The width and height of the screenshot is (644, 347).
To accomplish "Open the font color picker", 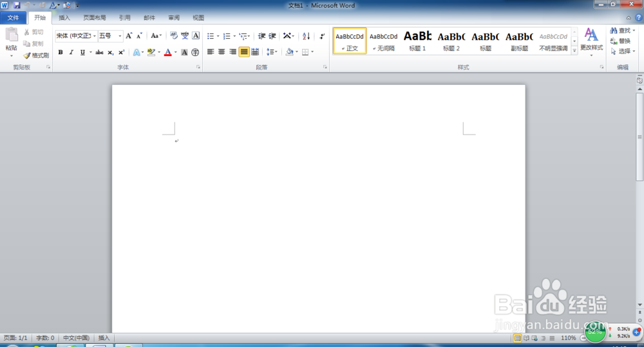I will click(x=175, y=53).
